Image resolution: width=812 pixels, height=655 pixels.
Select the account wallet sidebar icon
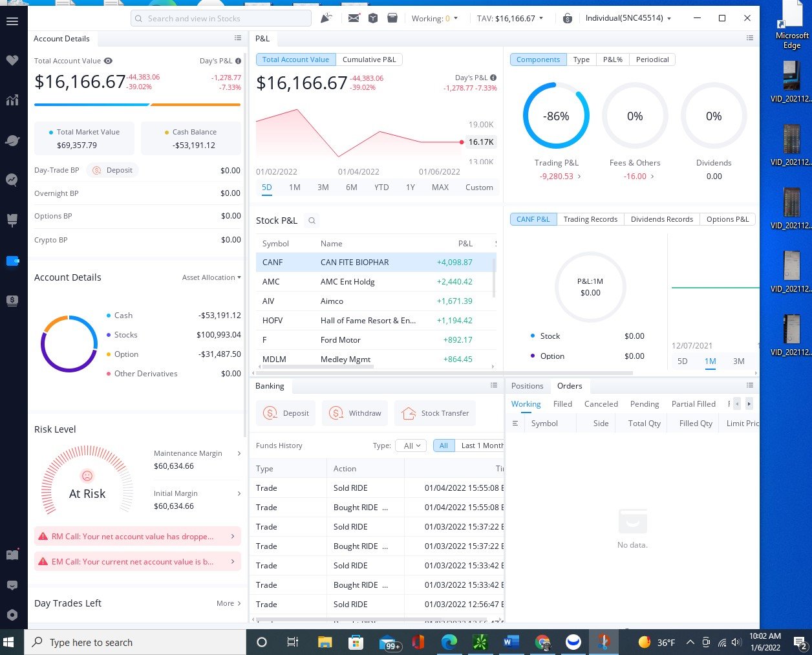(12, 261)
